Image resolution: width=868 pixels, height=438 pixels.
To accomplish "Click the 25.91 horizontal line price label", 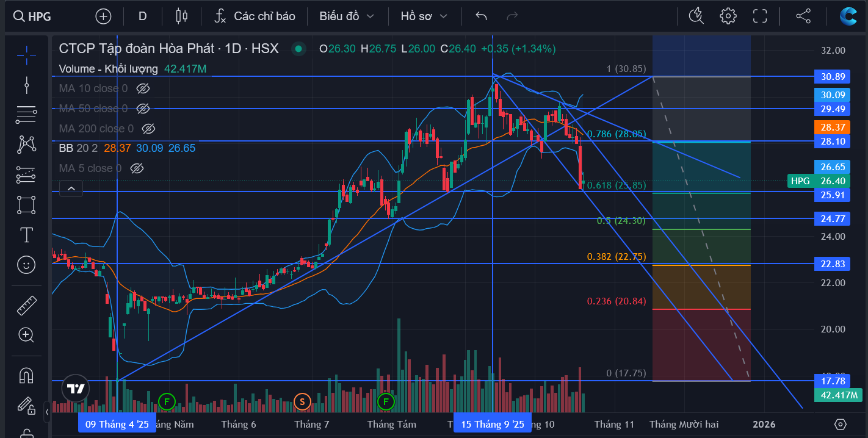I will [x=833, y=195].
